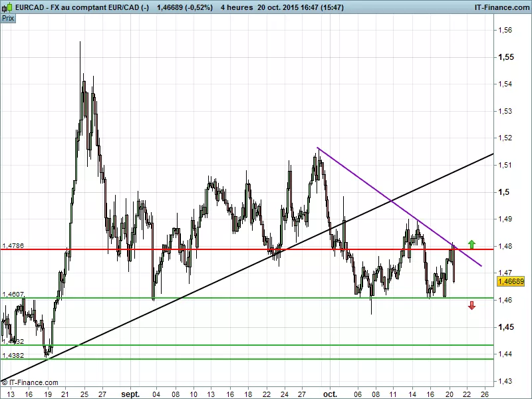Click the 1,44 price axis label
The image size is (532, 399).
pos(505,354)
